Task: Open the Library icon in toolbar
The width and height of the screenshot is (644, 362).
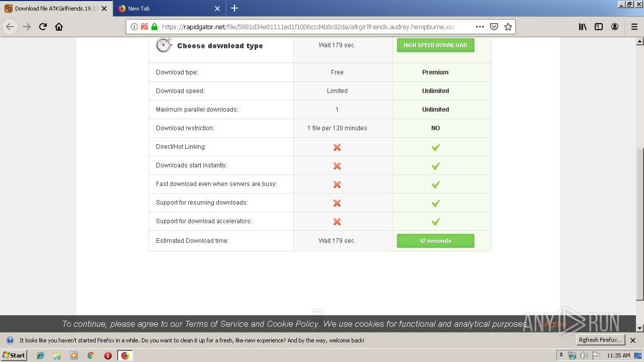Action: (583, 27)
